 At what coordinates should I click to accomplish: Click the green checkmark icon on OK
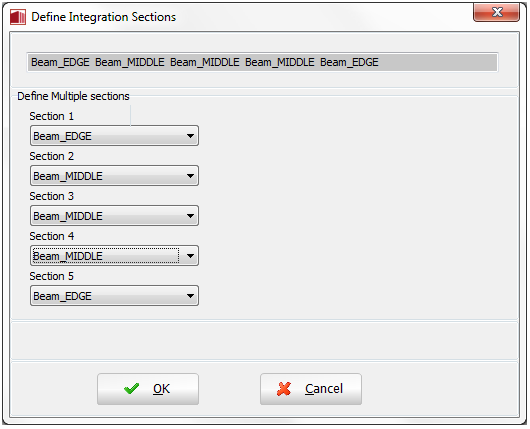[131, 389]
